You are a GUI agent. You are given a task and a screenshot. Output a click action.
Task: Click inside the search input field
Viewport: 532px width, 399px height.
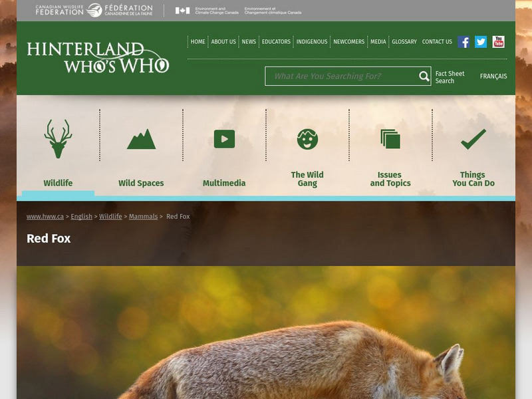[x=339, y=76]
